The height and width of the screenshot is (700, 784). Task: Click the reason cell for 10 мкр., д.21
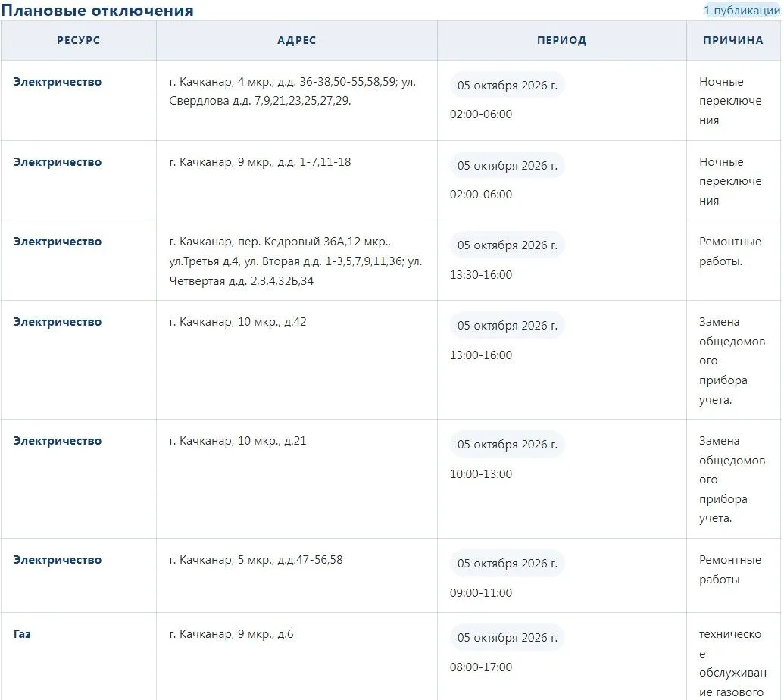pos(732,480)
